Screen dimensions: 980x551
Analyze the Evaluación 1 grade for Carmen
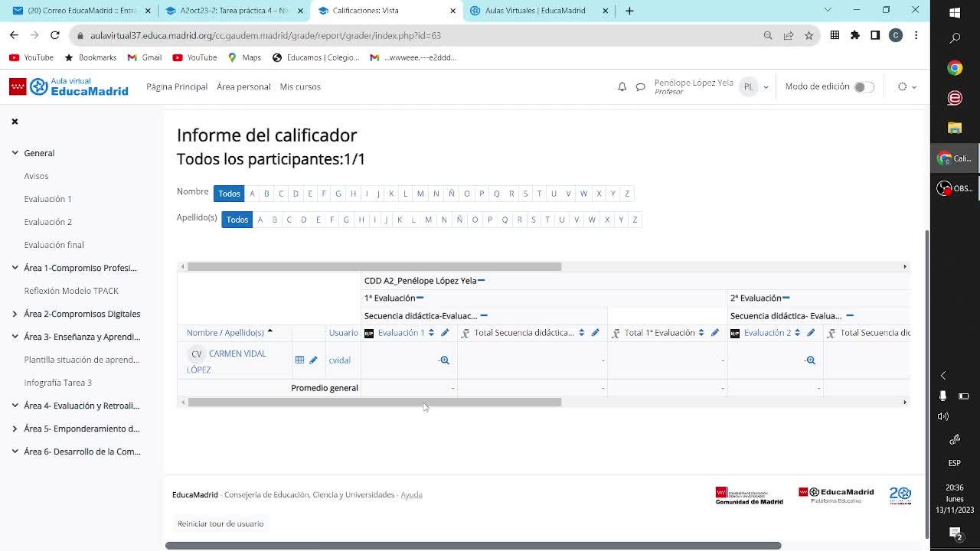click(444, 360)
